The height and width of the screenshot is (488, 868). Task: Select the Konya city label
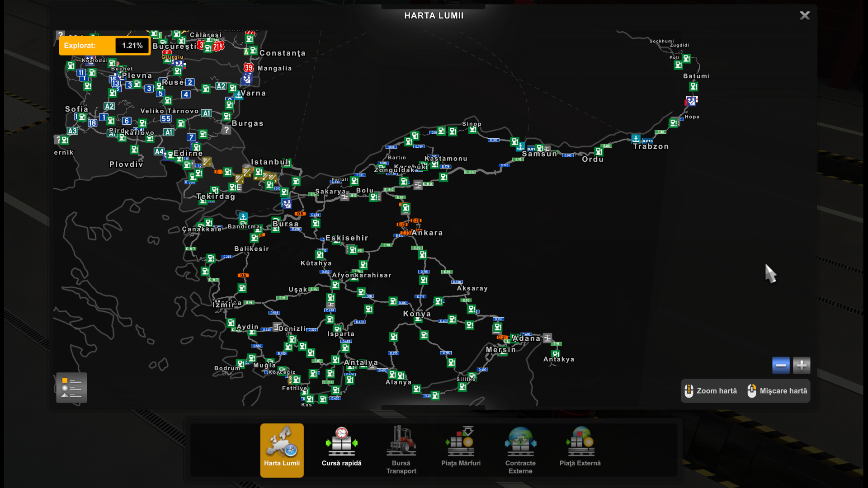pos(417,314)
